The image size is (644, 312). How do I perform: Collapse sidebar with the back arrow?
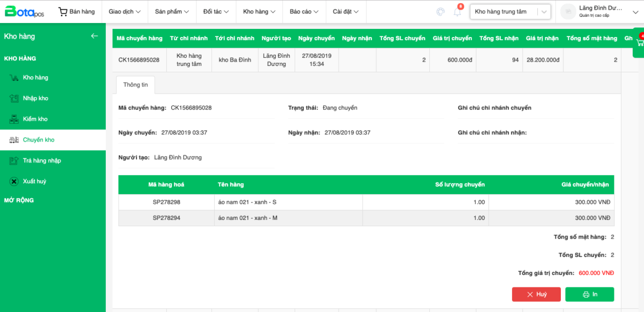pos(94,36)
